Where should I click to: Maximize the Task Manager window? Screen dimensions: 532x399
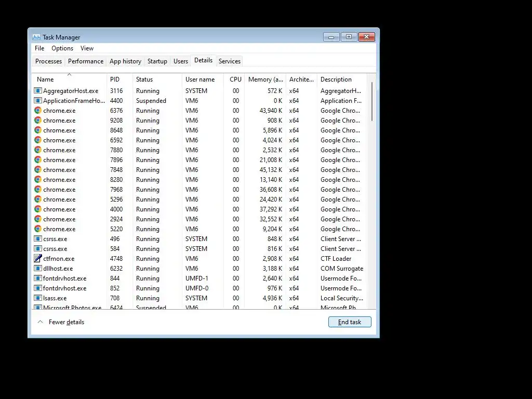click(x=349, y=37)
